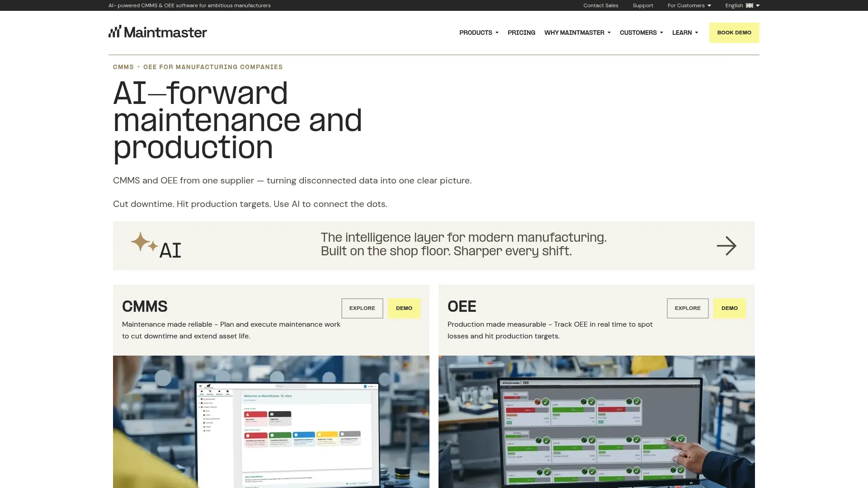Click the CMMS laptop screenshot image
The image size is (868, 488).
tap(271, 422)
